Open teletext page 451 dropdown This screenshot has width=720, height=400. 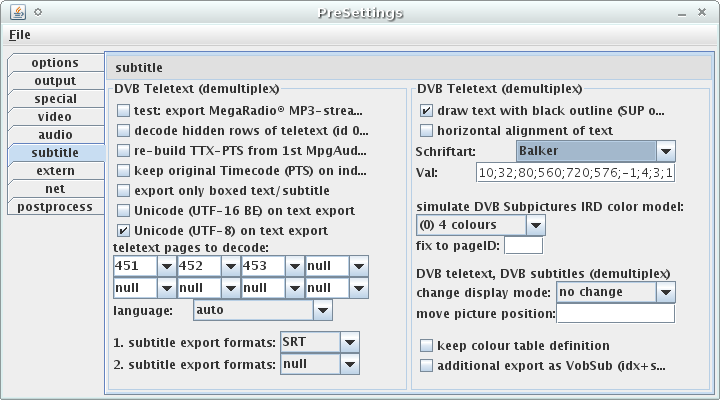pos(166,266)
